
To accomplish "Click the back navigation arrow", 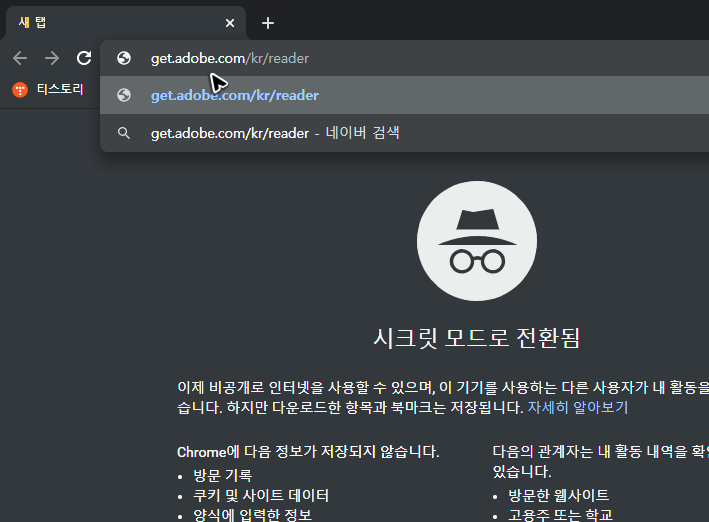I will coord(20,58).
